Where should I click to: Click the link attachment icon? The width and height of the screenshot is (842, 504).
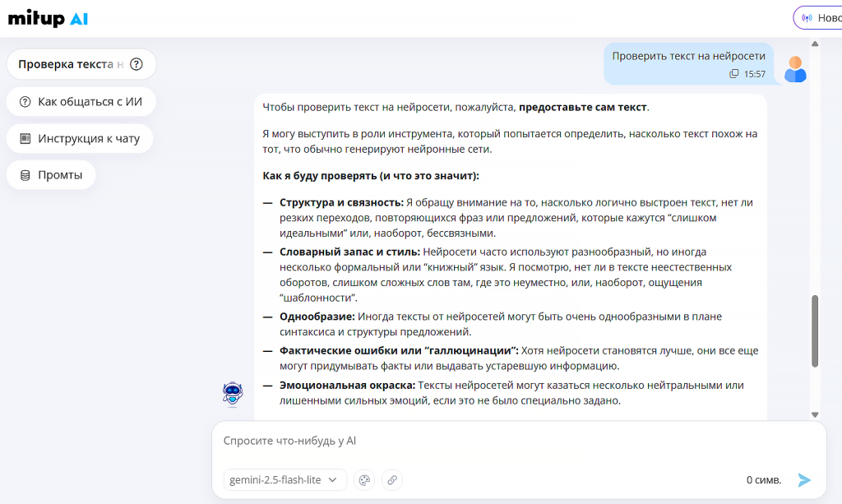click(x=392, y=480)
